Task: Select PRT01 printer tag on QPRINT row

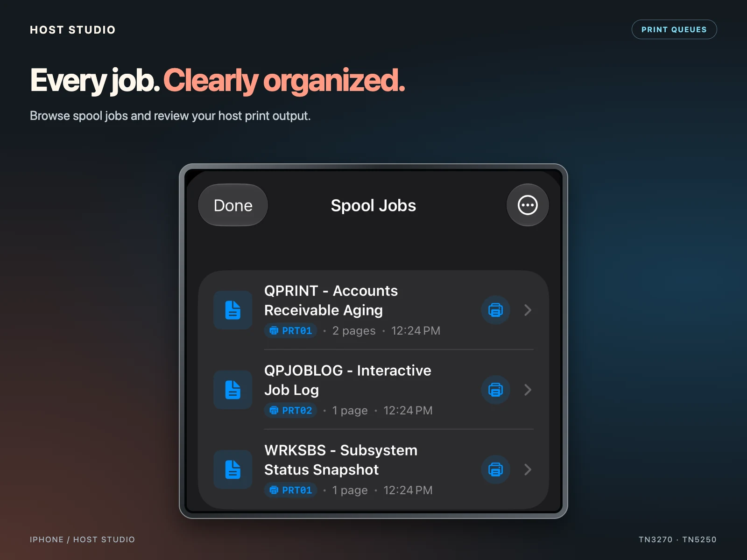Action: pos(291,331)
